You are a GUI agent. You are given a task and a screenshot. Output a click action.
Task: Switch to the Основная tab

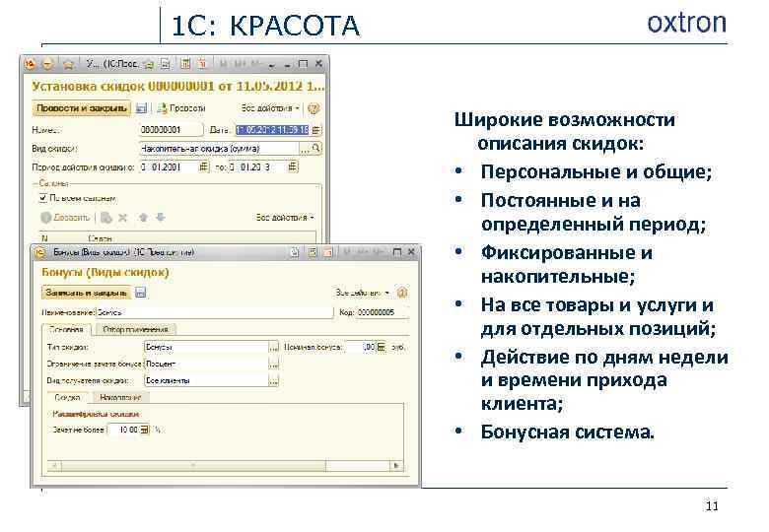(66, 329)
